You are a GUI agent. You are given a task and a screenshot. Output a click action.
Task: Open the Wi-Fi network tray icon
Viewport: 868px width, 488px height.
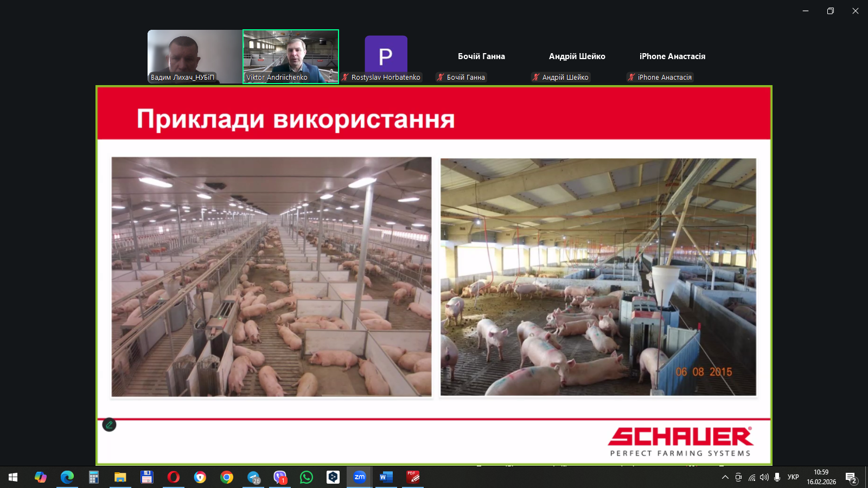click(752, 477)
